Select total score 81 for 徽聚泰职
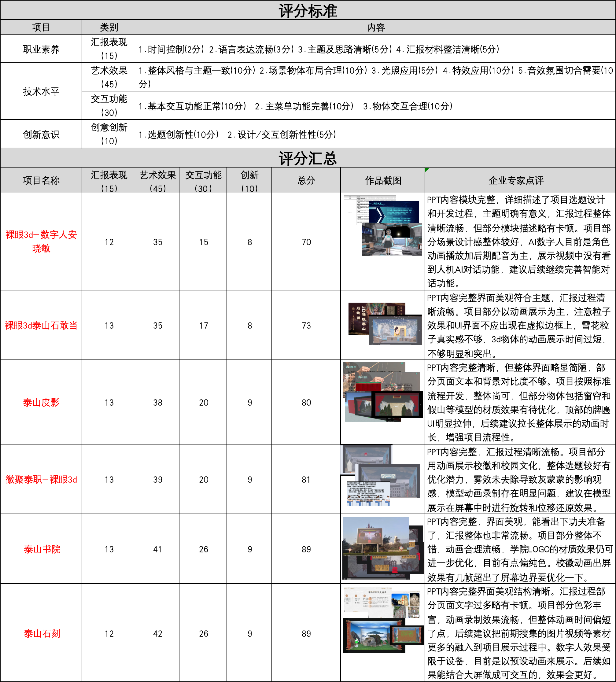 [x=306, y=479]
